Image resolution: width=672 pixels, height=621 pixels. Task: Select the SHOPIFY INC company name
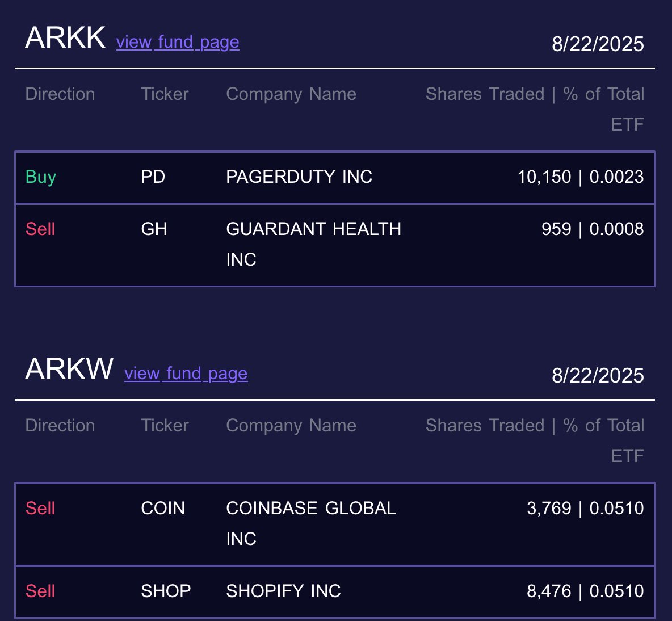coord(283,591)
